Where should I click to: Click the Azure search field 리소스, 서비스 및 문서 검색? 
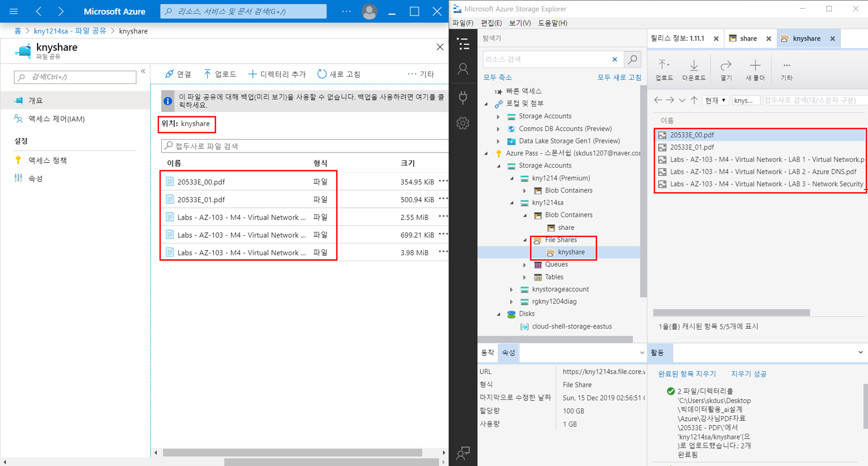[x=244, y=11]
